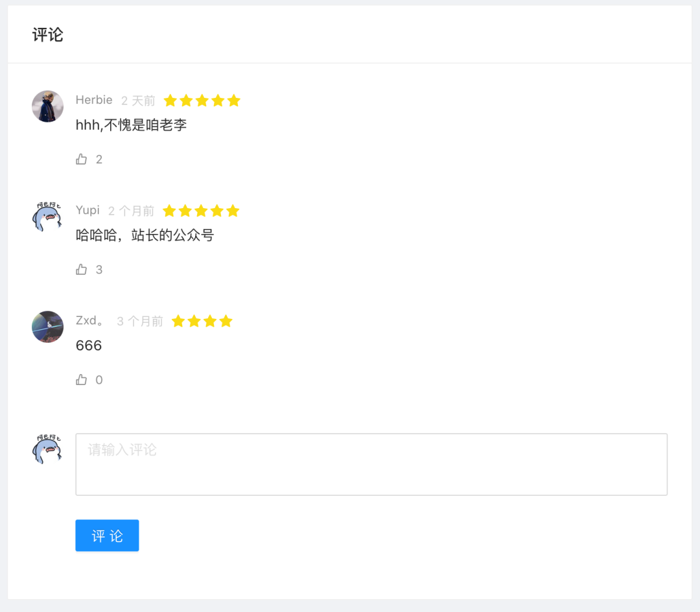Click the first star in Herbie's rating

pos(170,100)
